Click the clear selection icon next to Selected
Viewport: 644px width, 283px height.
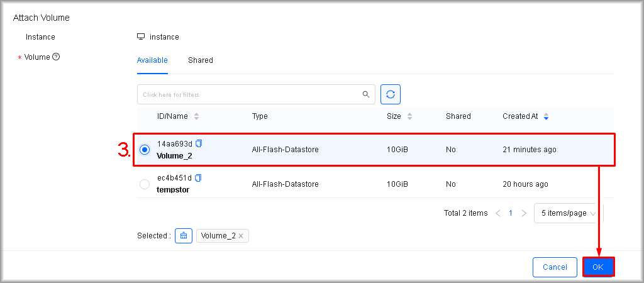[184, 235]
